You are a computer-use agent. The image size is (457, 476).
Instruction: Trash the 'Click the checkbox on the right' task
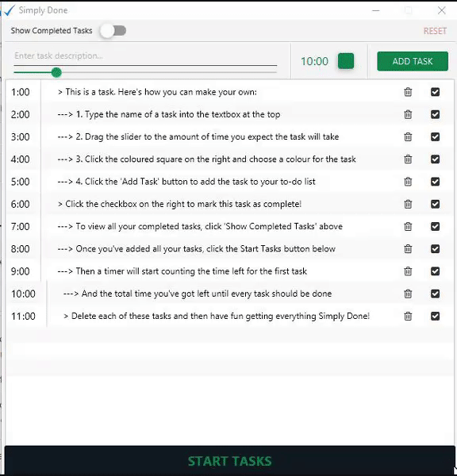click(408, 204)
